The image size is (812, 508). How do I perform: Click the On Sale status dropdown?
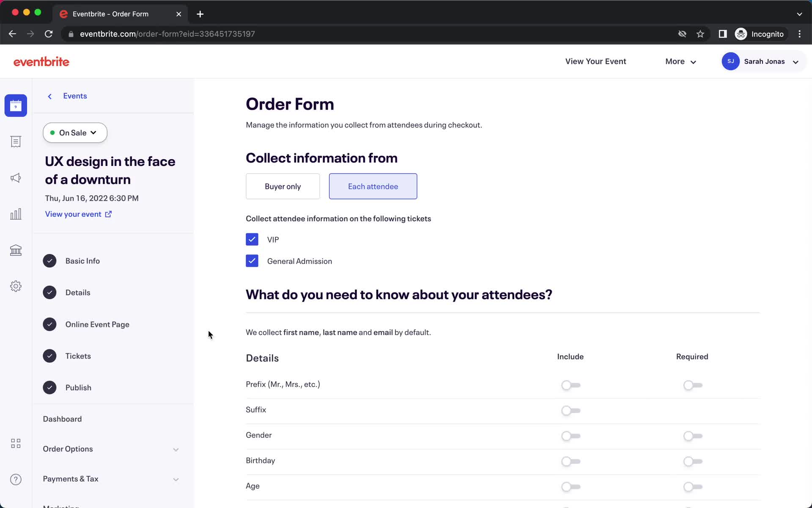point(75,132)
